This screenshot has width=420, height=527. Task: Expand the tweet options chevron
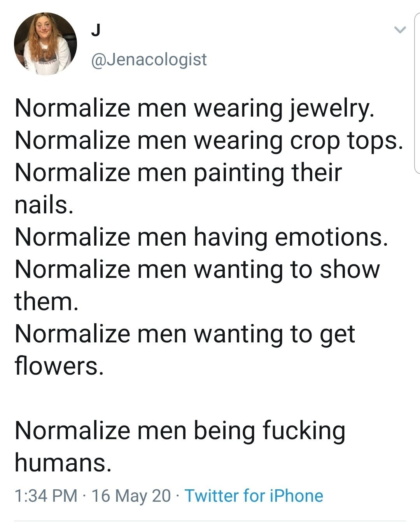point(400,30)
